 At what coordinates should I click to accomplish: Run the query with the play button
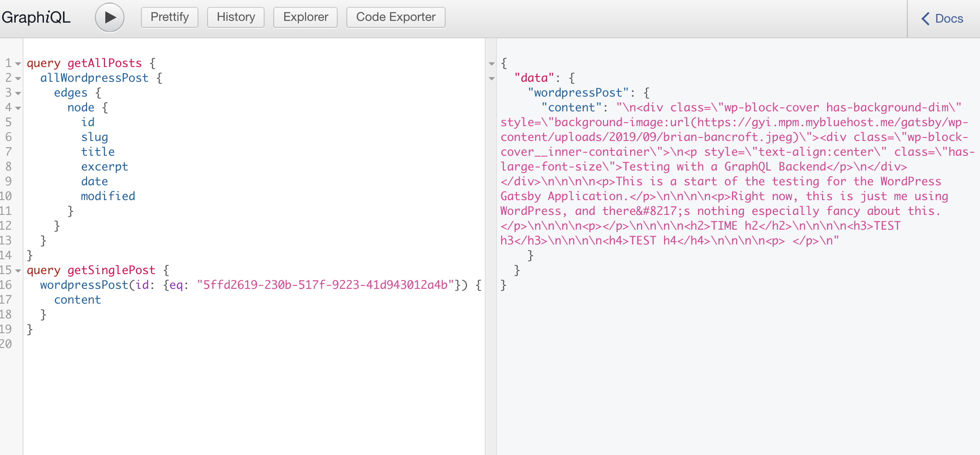(x=110, y=17)
